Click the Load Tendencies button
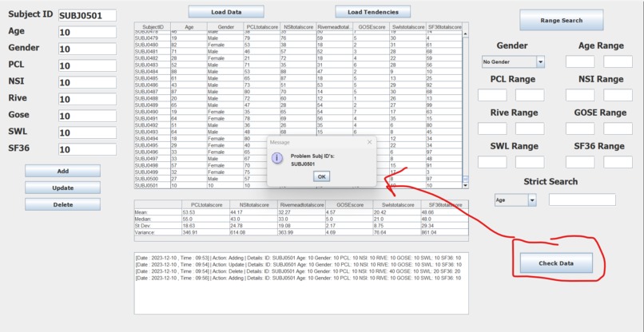Screen dimensions: 644x332 coord(373,12)
